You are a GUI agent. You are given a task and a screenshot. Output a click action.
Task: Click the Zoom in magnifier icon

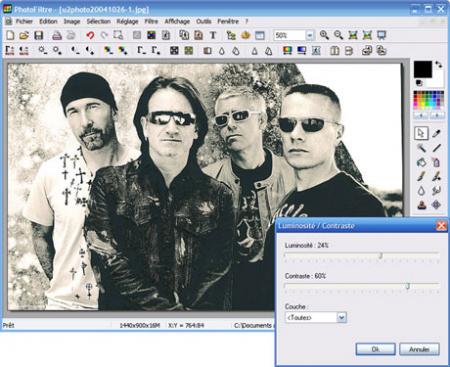324,35
